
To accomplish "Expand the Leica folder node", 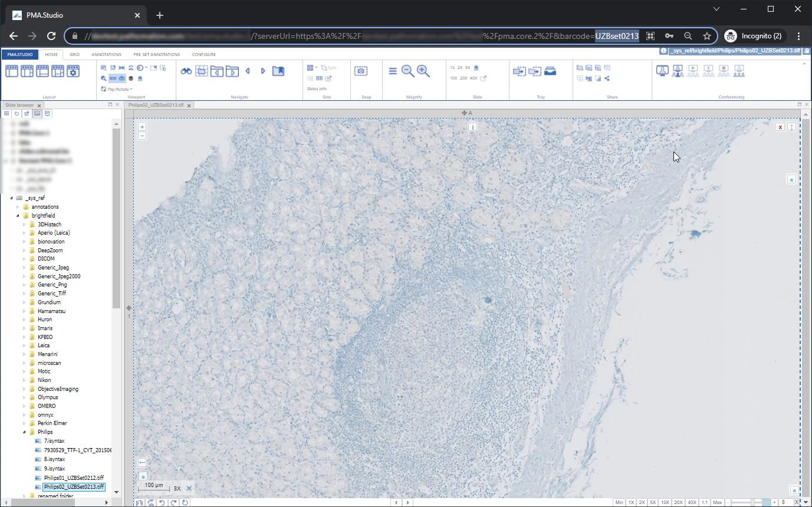I will [25, 345].
